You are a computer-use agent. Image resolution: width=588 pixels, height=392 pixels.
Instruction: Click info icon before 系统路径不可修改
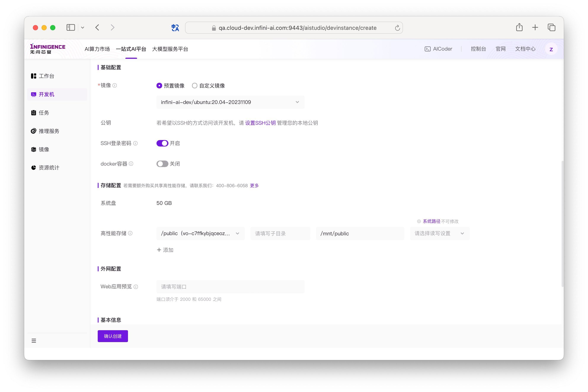[x=419, y=221]
